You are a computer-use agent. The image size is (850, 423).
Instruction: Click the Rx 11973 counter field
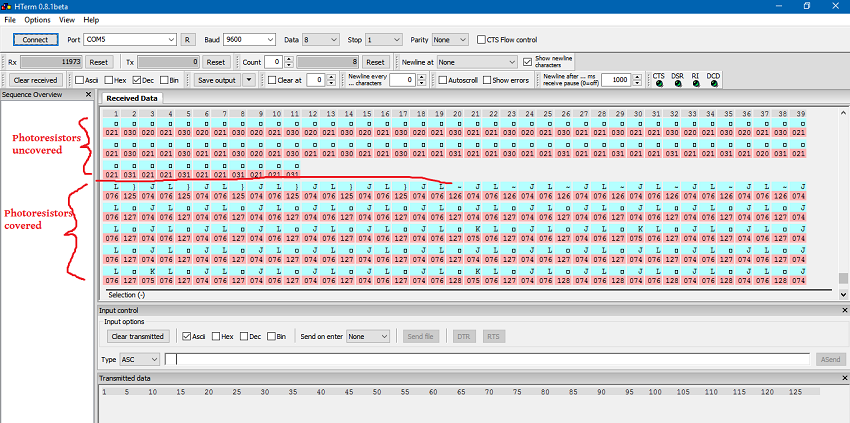[51, 62]
